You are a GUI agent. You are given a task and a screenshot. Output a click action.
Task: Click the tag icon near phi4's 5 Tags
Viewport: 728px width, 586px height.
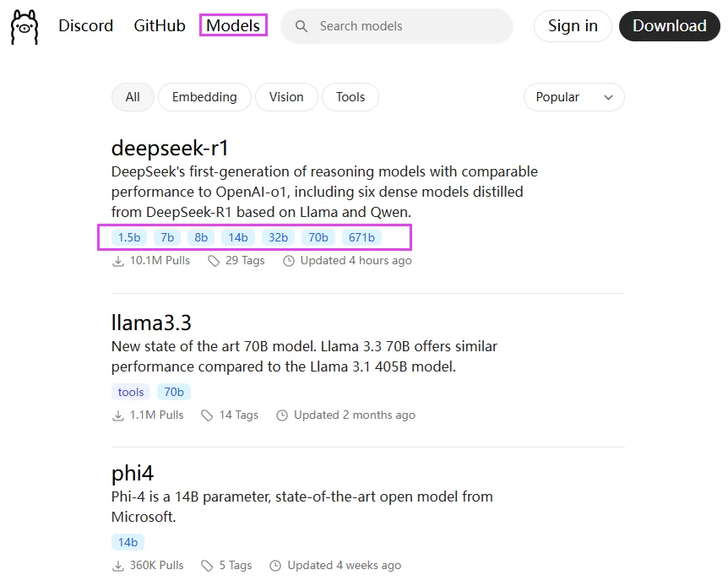point(204,565)
